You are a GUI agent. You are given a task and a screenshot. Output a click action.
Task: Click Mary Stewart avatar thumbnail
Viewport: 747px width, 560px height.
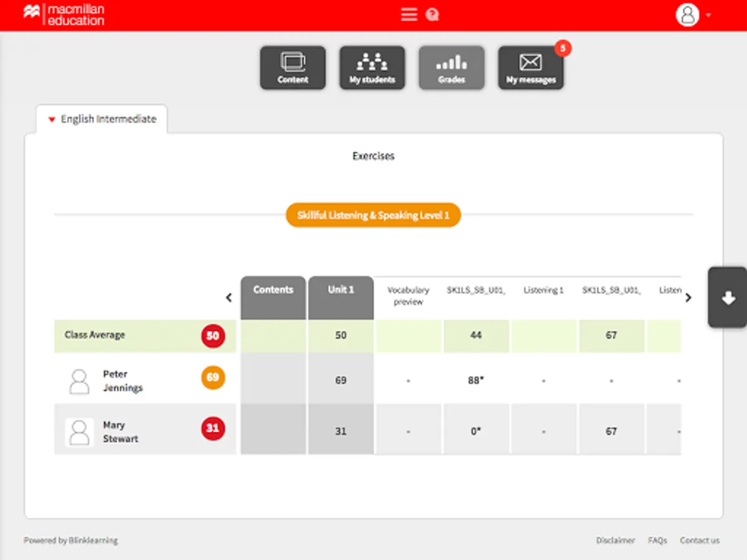(x=79, y=432)
